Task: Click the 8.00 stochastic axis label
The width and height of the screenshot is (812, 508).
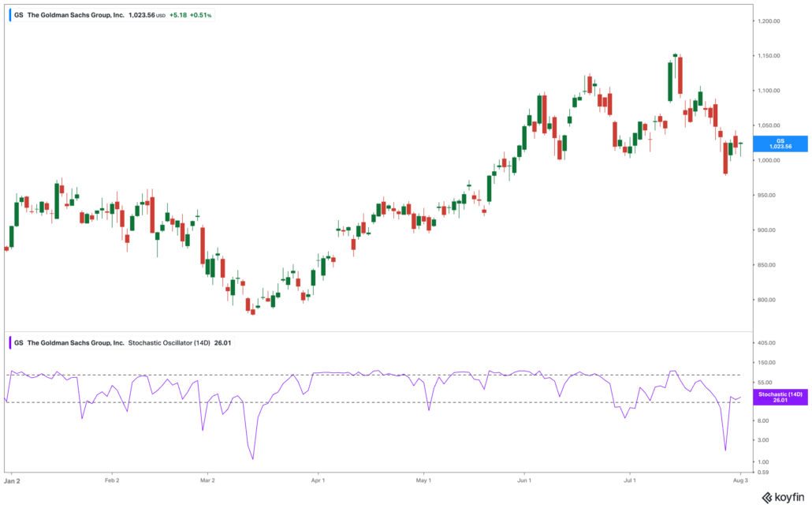Action: (x=763, y=421)
